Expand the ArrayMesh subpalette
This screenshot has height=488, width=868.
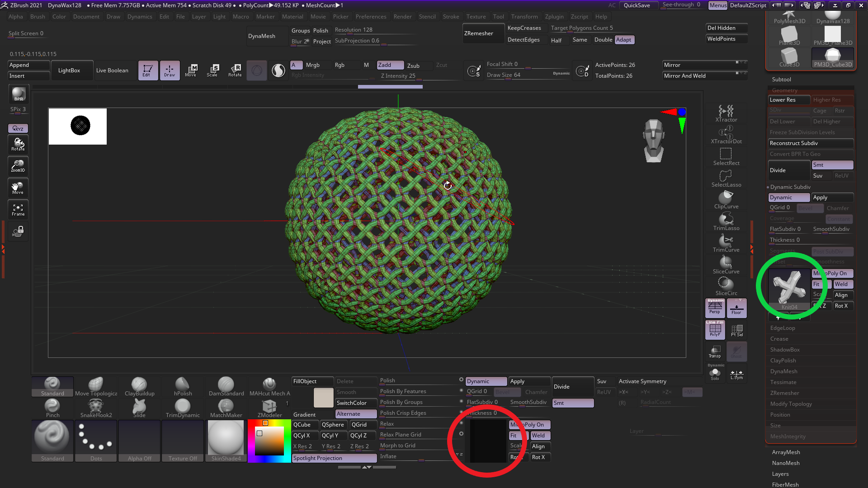[786, 452]
